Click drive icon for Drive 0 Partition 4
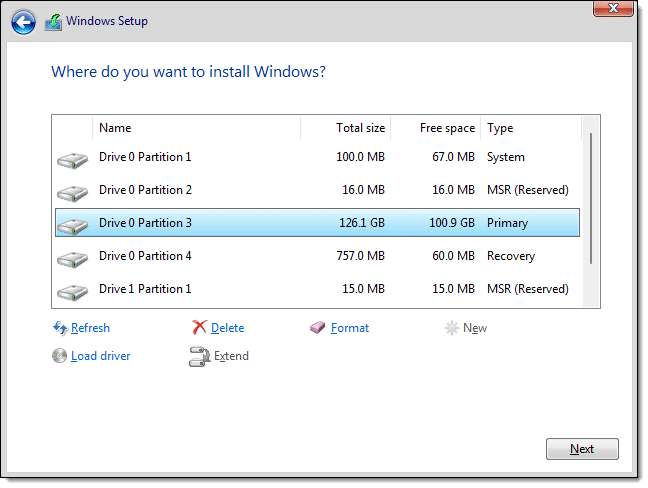This screenshot has height=488, width=648. [72, 259]
